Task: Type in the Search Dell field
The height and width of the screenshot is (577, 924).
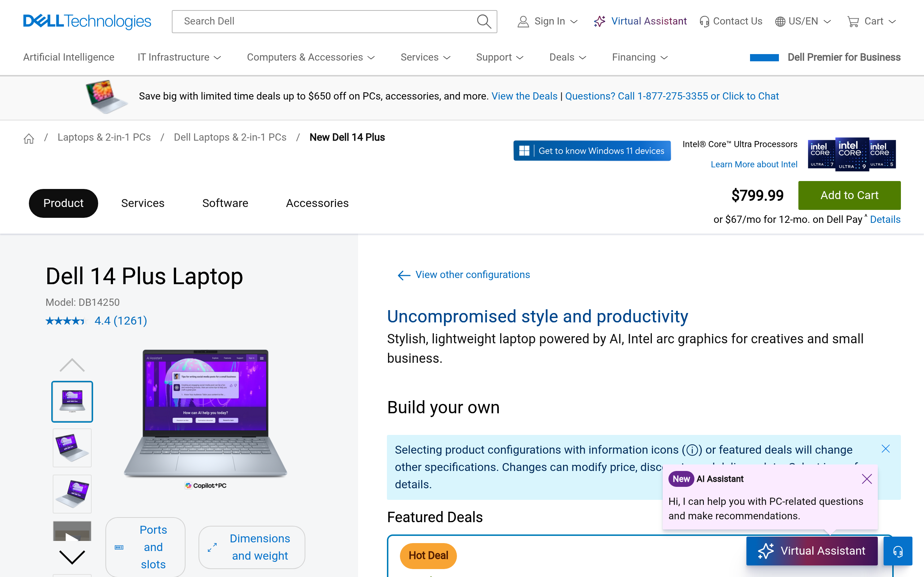Action: coord(324,21)
